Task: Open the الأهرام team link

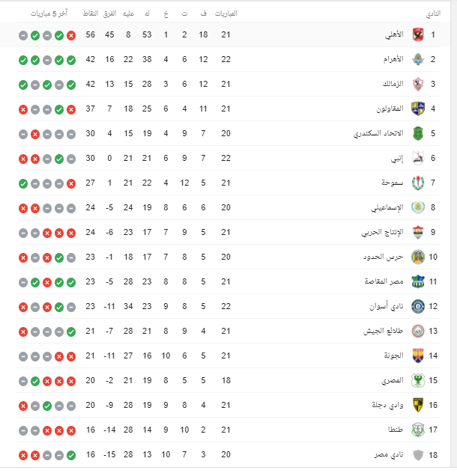Action: pos(393,59)
